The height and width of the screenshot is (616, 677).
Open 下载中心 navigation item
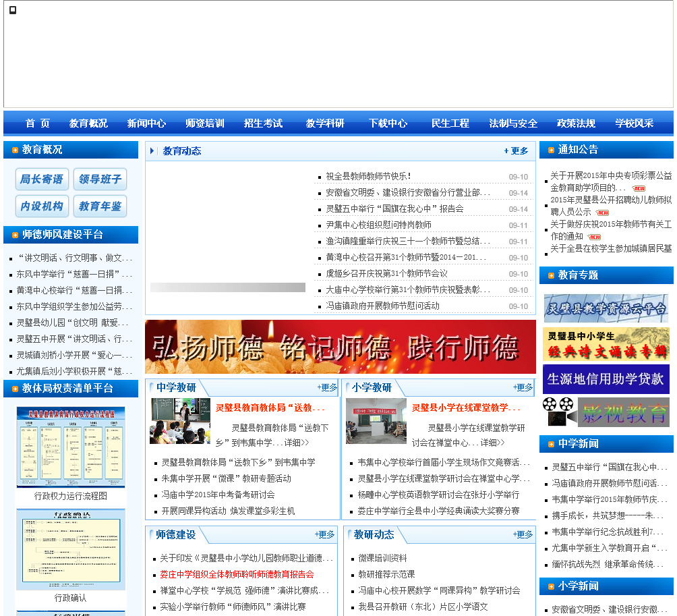tap(388, 123)
